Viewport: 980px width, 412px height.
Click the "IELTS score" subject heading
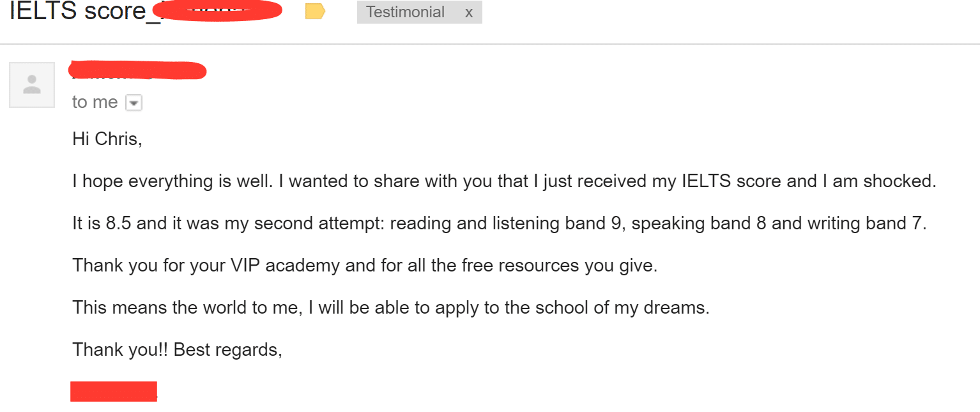click(x=78, y=11)
